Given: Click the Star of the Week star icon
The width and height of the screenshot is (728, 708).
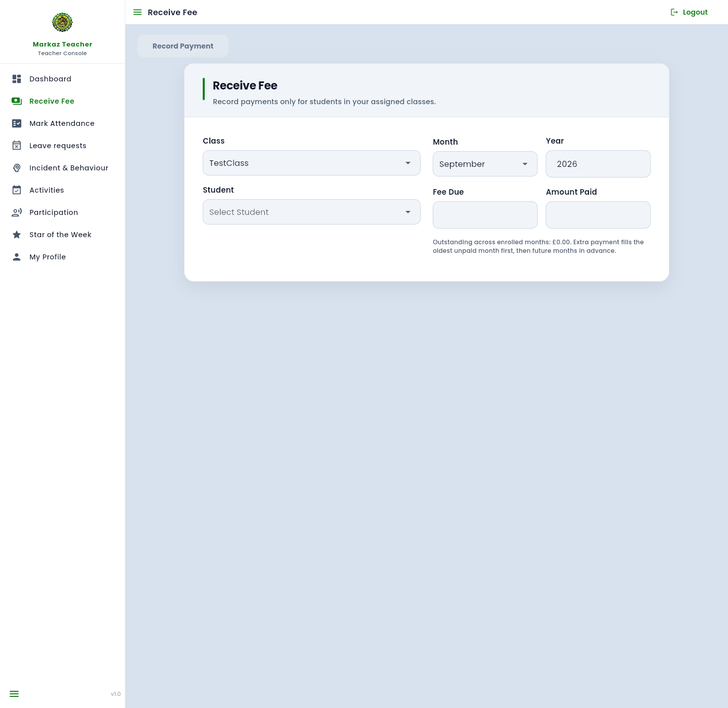Looking at the screenshot, I should click(x=17, y=235).
